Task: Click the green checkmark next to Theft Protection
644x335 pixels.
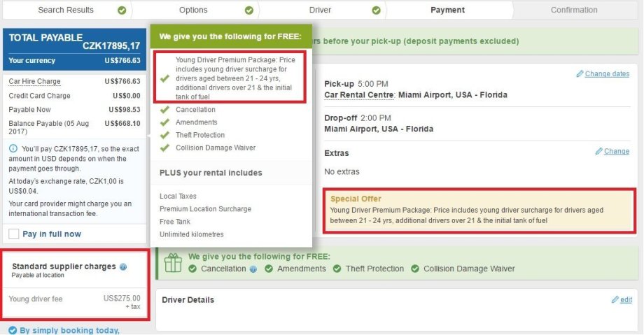Action: coord(337,269)
